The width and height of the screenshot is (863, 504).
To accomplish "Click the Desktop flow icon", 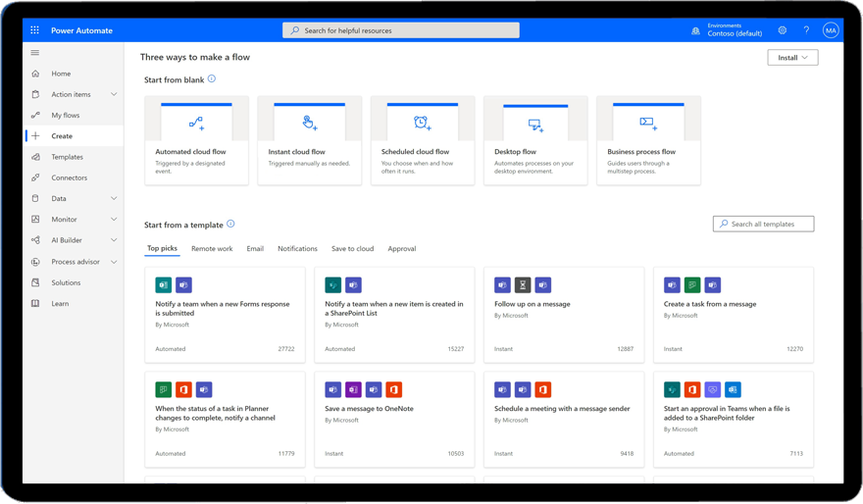I will point(535,126).
